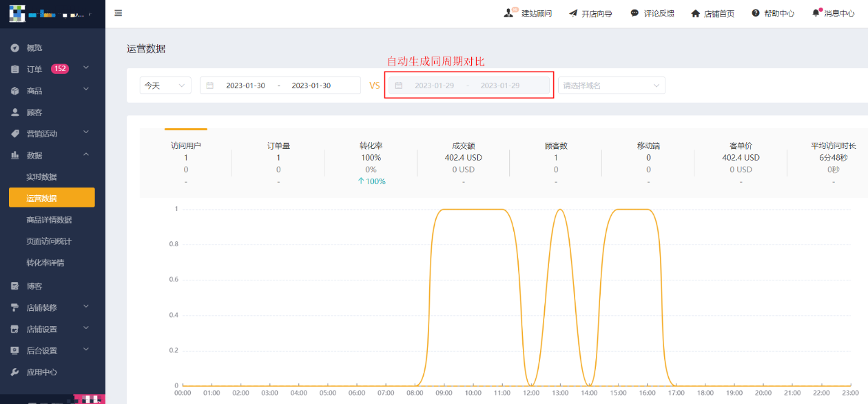Viewport: 868px width, 404px height.
Task: Go to 店铺首页 home icon
Action: coord(696,13)
